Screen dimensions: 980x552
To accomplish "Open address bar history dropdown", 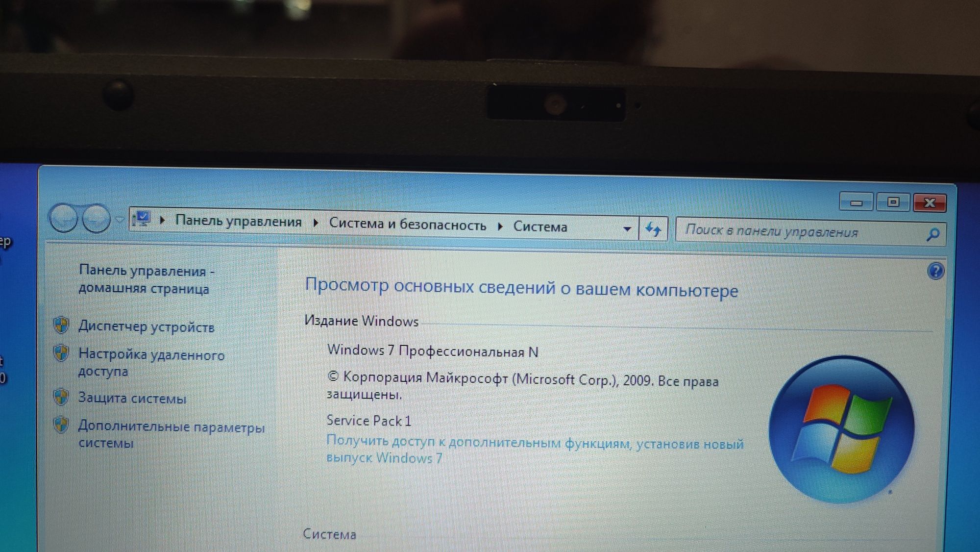I will (627, 228).
